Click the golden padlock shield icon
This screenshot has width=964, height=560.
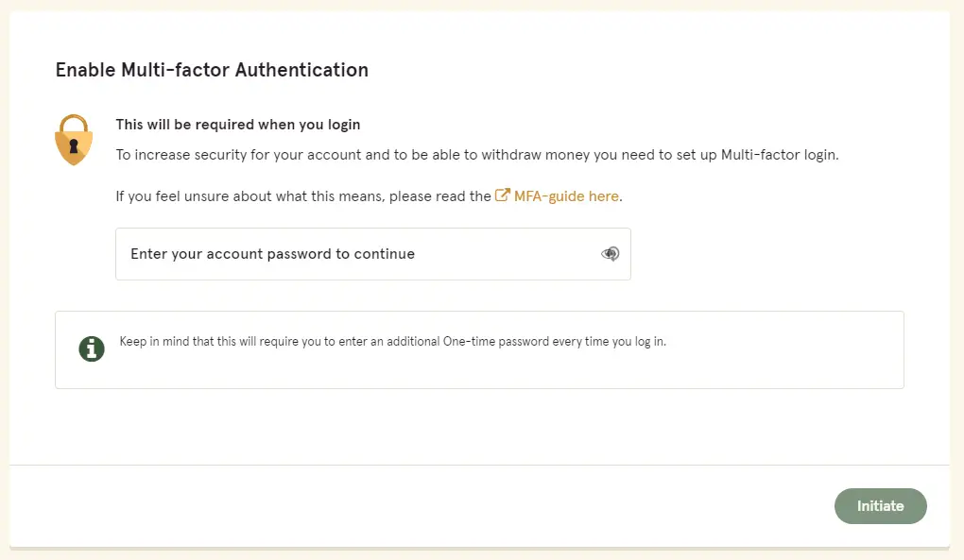click(74, 140)
